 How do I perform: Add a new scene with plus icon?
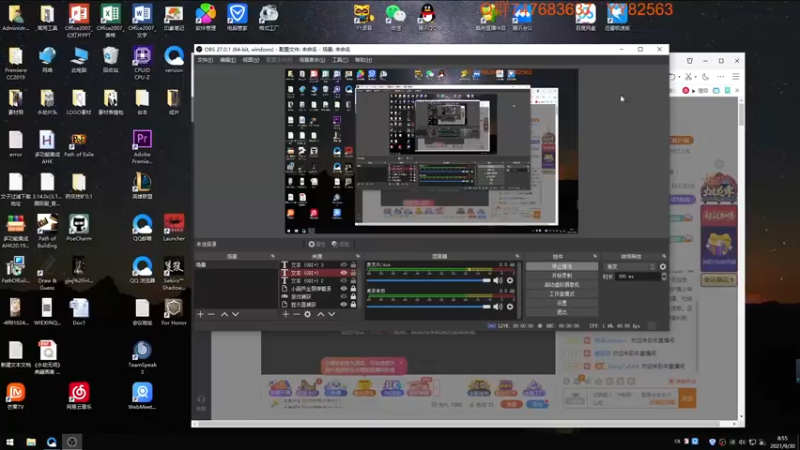point(201,314)
